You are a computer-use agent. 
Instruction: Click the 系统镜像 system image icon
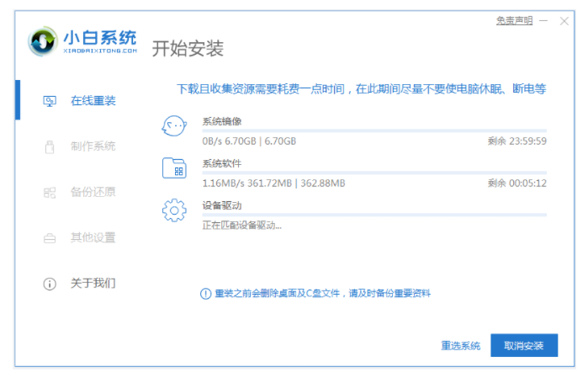pos(173,127)
